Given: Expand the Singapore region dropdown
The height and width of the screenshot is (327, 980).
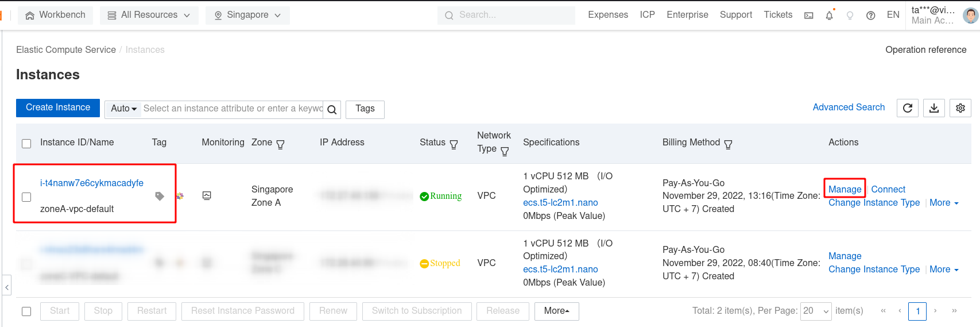Looking at the screenshot, I should (247, 15).
